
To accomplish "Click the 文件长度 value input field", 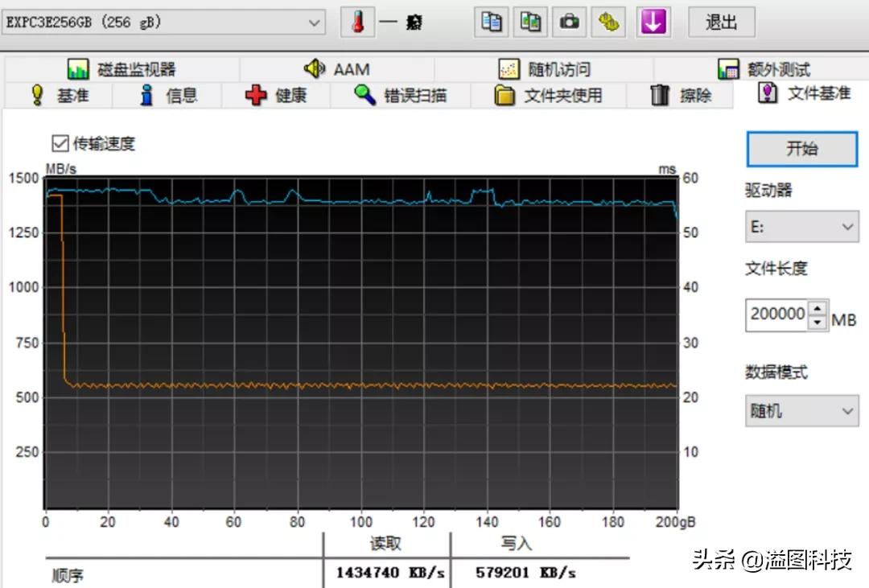I will pos(777,315).
